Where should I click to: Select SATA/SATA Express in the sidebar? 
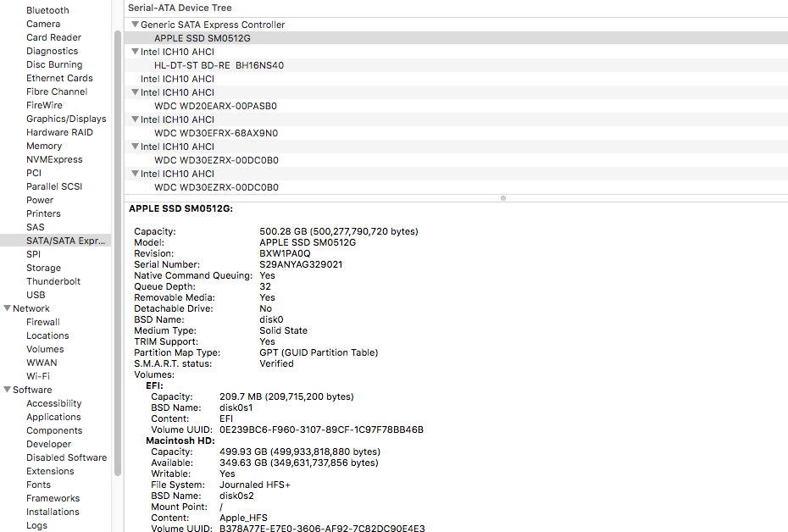[55, 241]
